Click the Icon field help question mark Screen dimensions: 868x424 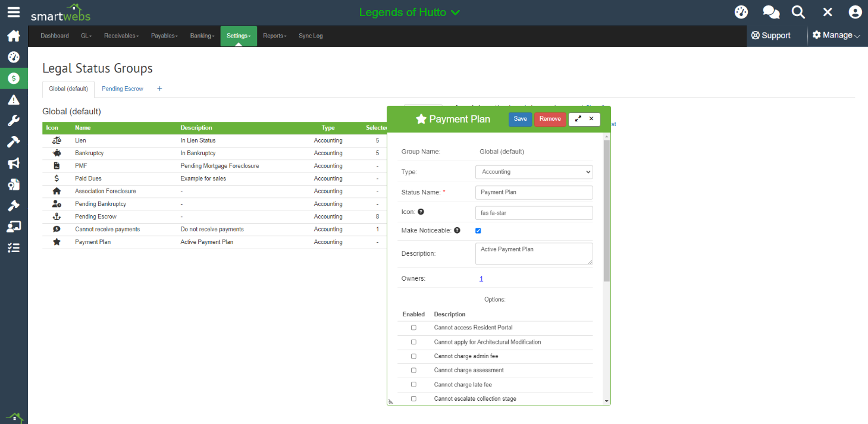click(421, 212)
